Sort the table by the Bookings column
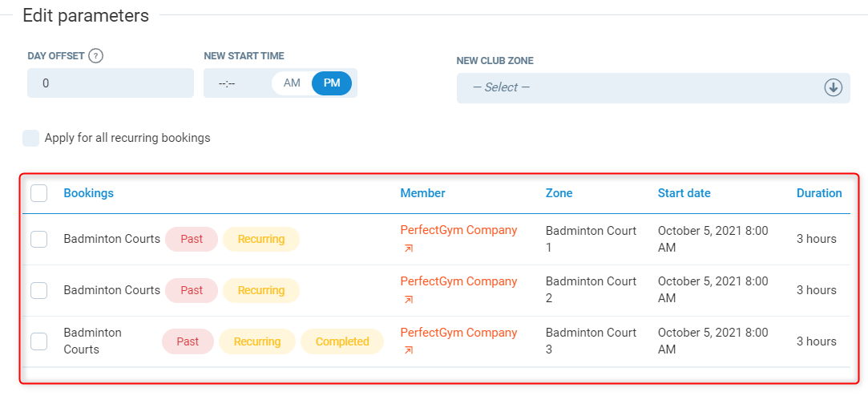The width and height of the screenshot is (868, 412). pos(89,193)
